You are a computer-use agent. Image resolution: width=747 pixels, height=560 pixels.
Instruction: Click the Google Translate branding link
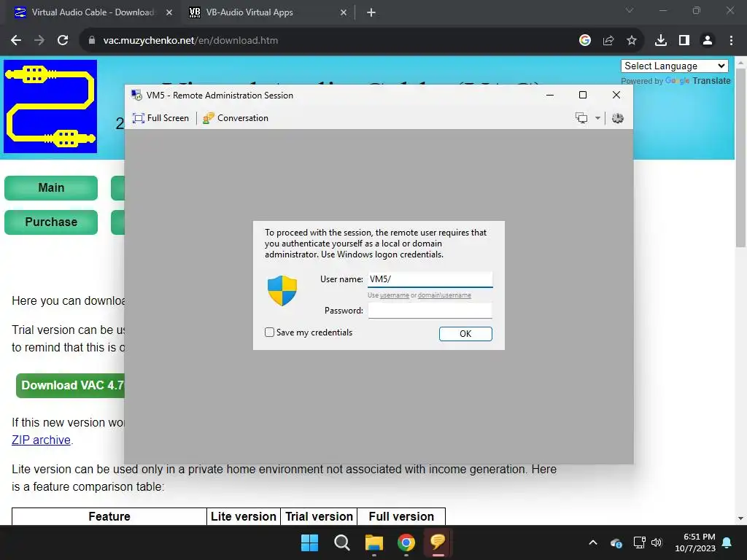697,81
